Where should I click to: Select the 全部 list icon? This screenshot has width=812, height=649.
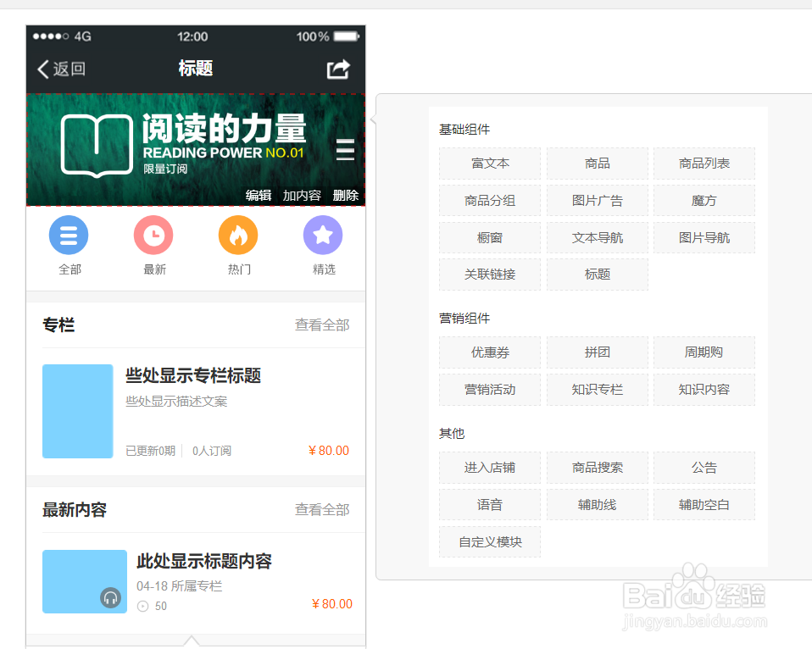coord(69,236)
